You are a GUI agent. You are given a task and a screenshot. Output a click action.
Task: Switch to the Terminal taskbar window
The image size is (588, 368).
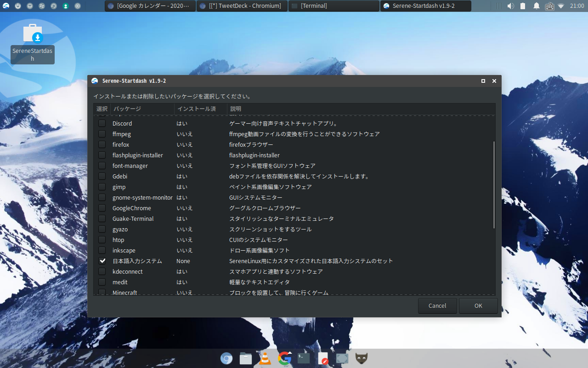tap(334, 6)
